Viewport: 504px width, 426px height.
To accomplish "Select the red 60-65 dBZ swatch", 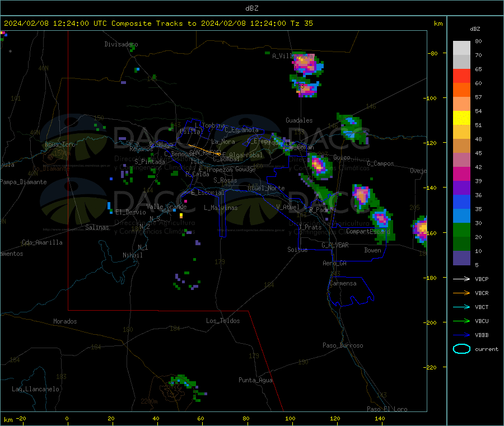I will (461, 76).
